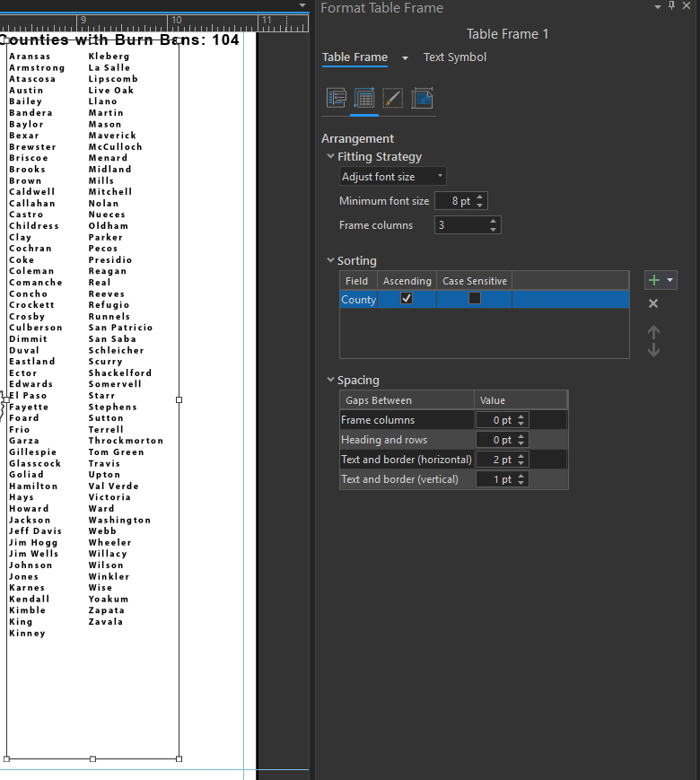Decrease minimum font size
700x780 pixels.
[479, 205]
